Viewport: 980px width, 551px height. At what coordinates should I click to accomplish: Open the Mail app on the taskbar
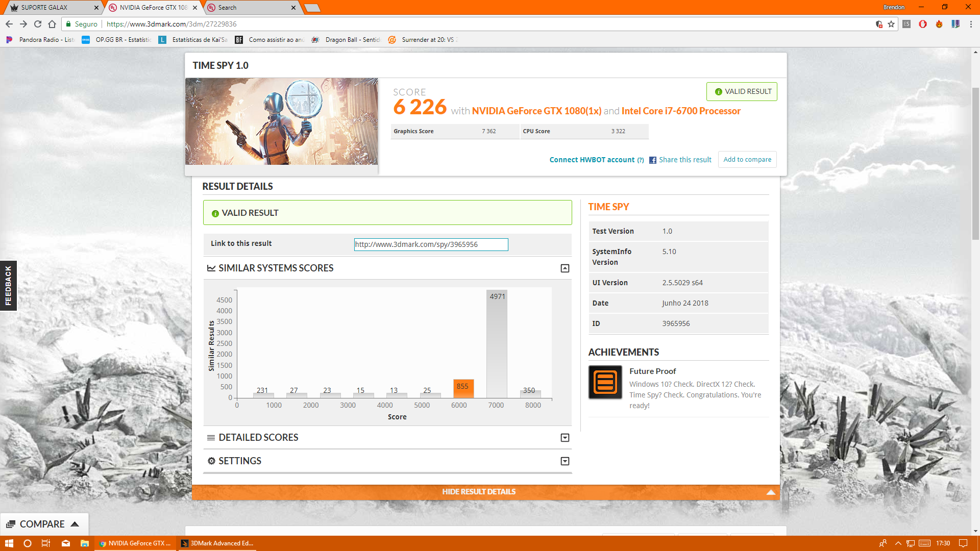[x=66, y=543]
